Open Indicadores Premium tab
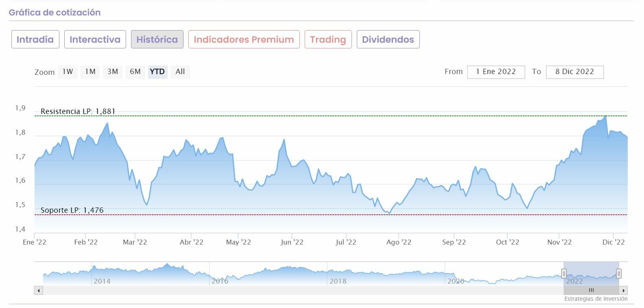 244,39
